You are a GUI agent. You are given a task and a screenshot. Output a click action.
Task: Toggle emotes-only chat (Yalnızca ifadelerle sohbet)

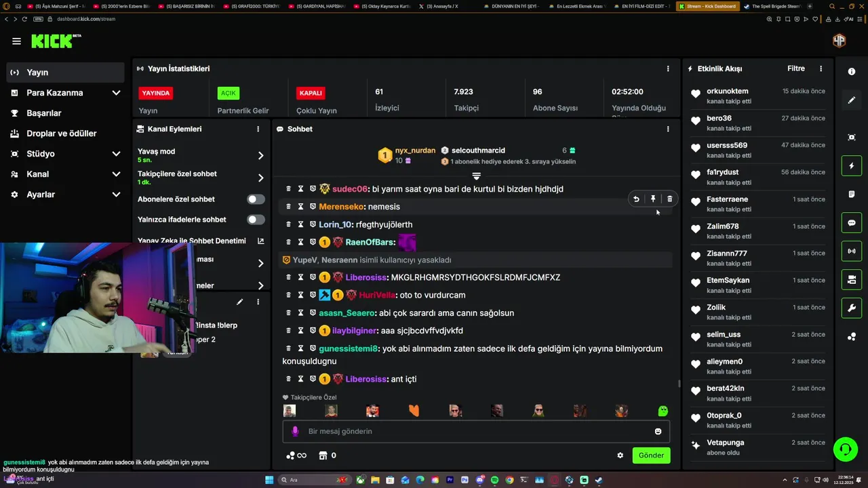tap(256, 220)
